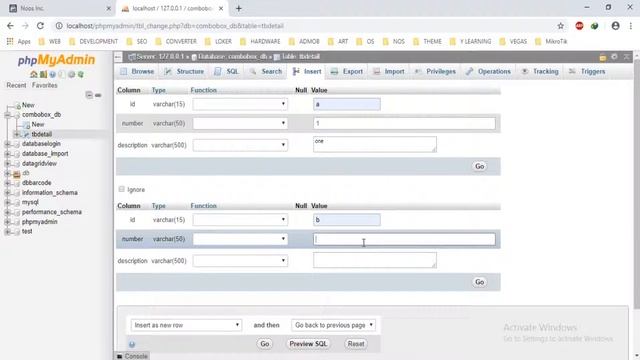Screen dimensions: 640x360
Task: Click the unlink from main panel icon
Action: click(x=98, y=95)
